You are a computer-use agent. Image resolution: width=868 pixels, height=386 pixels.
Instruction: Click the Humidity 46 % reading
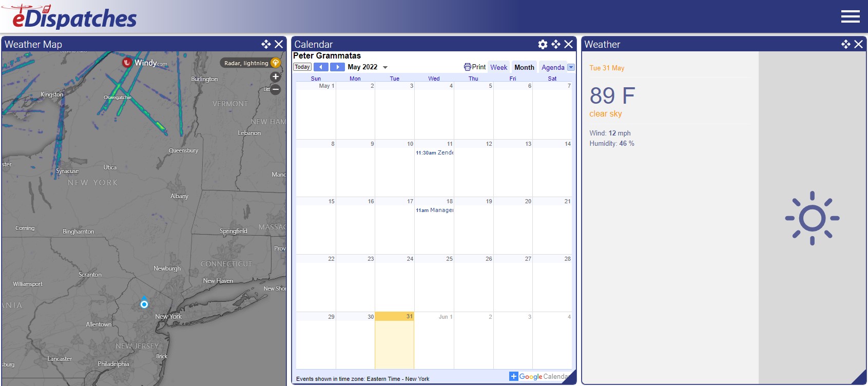tap(612, 143)
